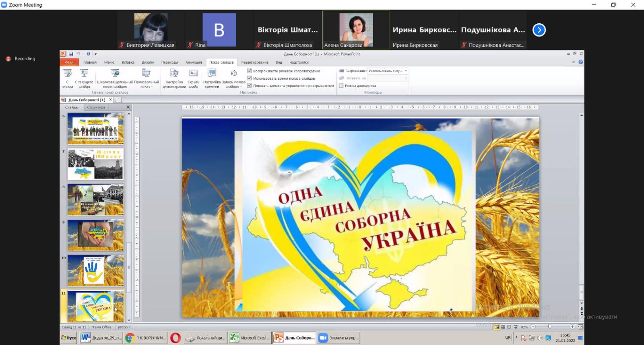Start slideshow from current slide icon

[x=84, y=74]
